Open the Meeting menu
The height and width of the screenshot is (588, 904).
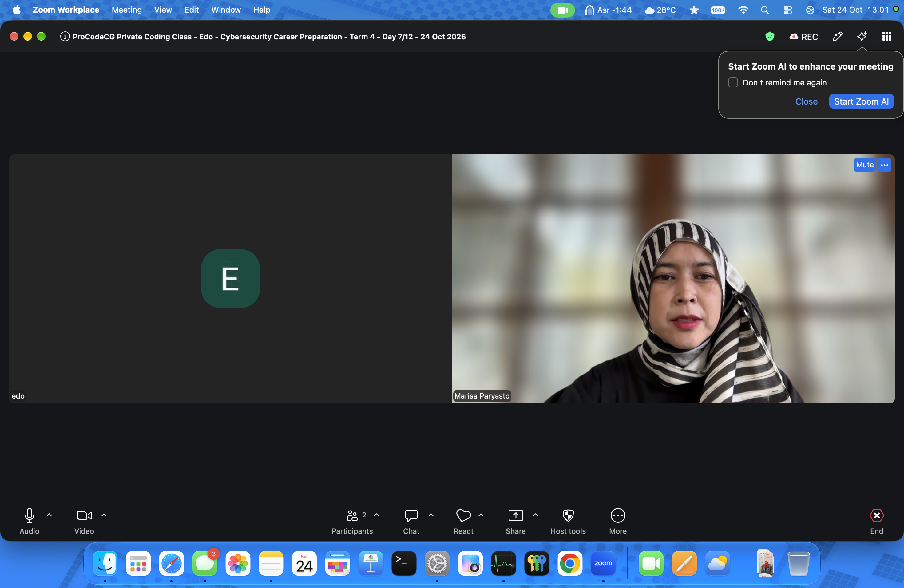point(126,10)
